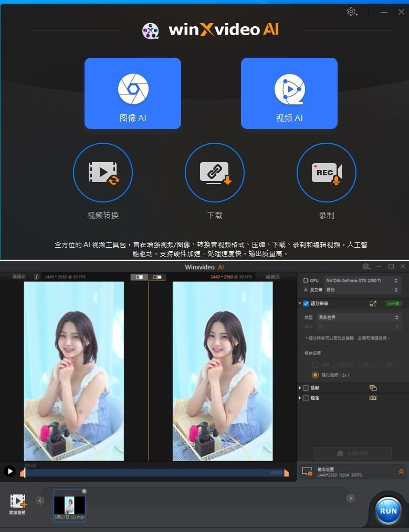
Task: Open the 类型 真实世界 dropdown
Action: [x=359, y=317]
